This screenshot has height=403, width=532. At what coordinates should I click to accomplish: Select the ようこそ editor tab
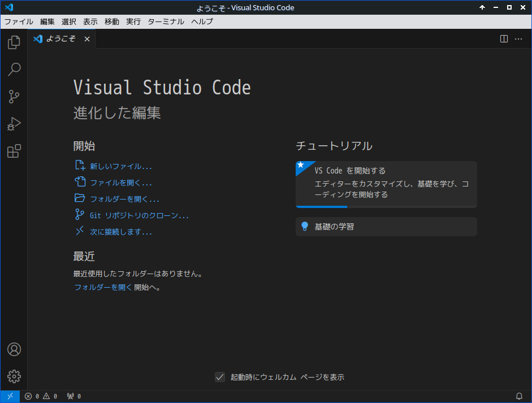tap(62, 38)
